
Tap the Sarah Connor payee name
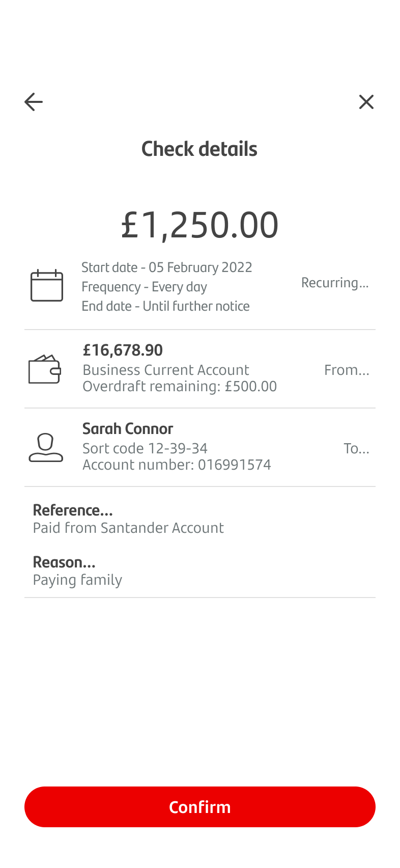(128, 429)
